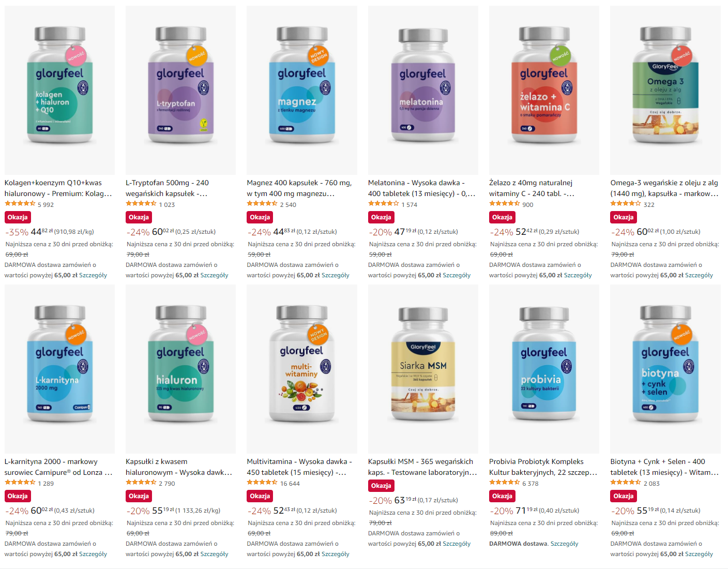Click the 2 540 reviews link for Magnez
The height and width of the screenshot is (569, 728).
point(288,205)
